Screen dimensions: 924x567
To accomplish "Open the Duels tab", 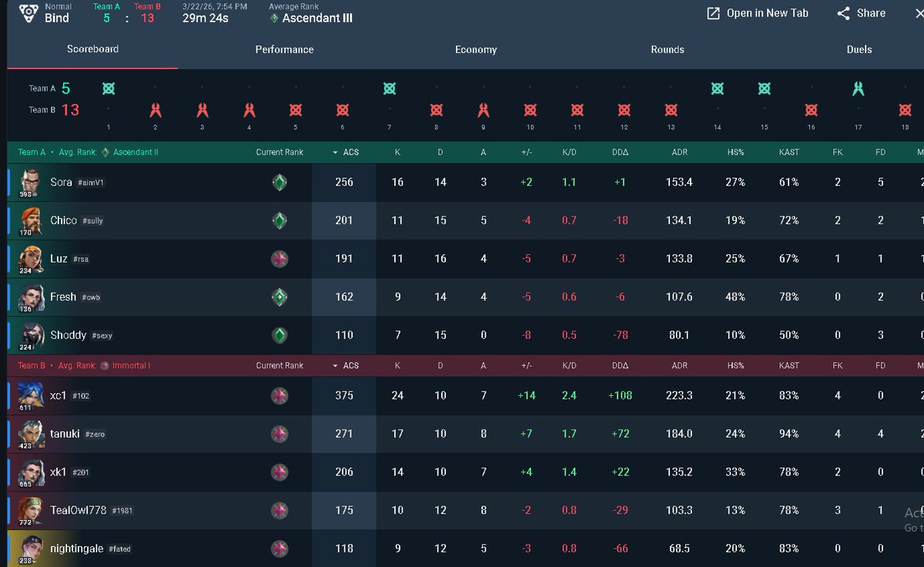I will (x=859, y=49).
